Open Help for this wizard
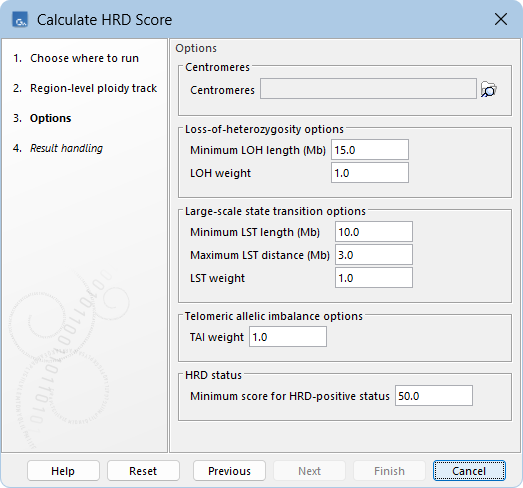This screenshot has width=523, height=488. [x=63, y=471]
